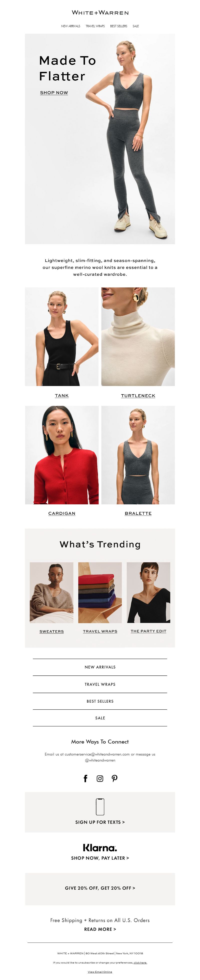Open New Arrivals in top navigation
Viewport: 200px width, 980px height.
click(70, 26)
